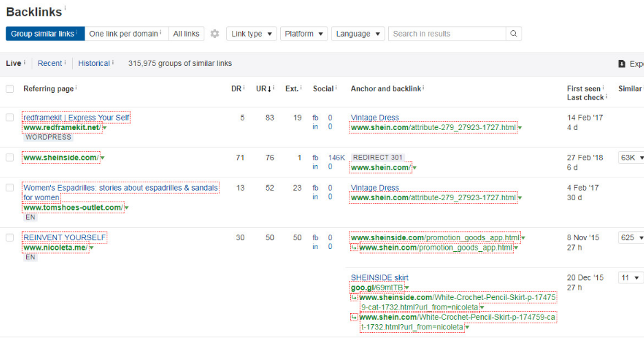Open the Platform dropdown

point(304,34)
